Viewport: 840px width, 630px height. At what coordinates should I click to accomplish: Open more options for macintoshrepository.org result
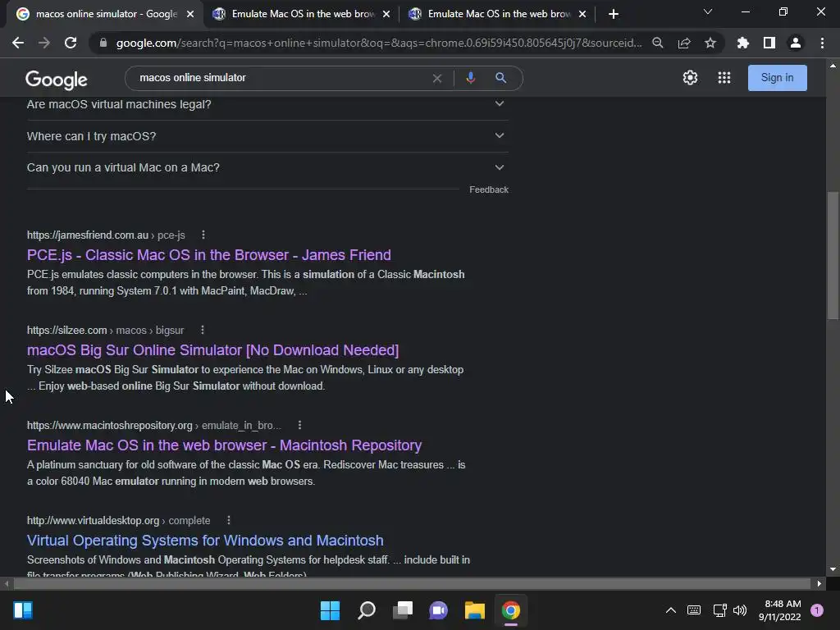[x=299, y=425]
